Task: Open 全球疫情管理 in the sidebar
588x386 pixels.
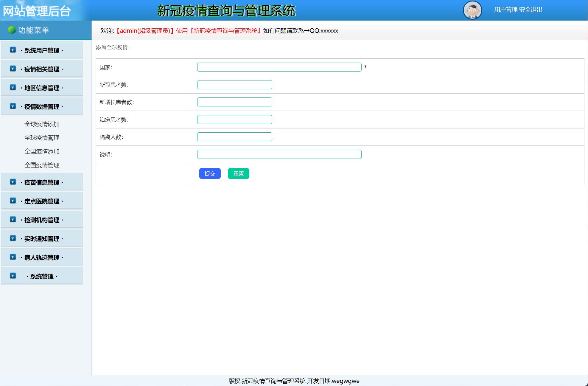Action: [x=42, y=138]
